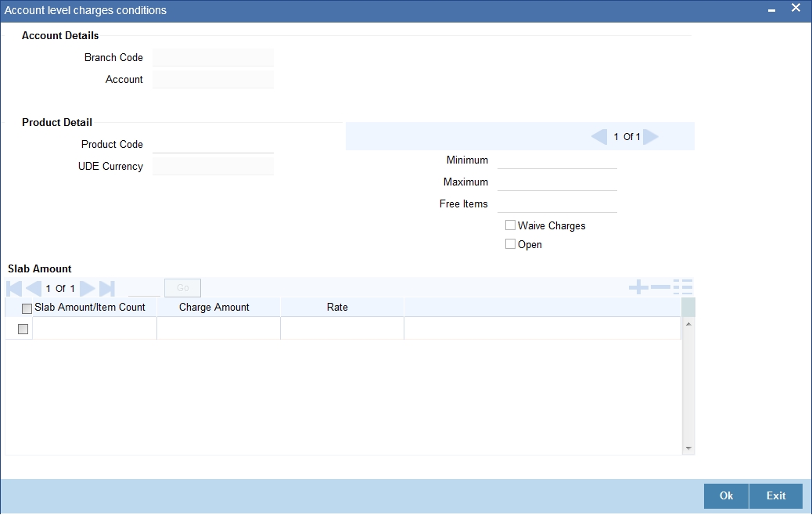Close the Account level charges window
The width and height of the screenshot is (812, 515).
pos(796,8)
